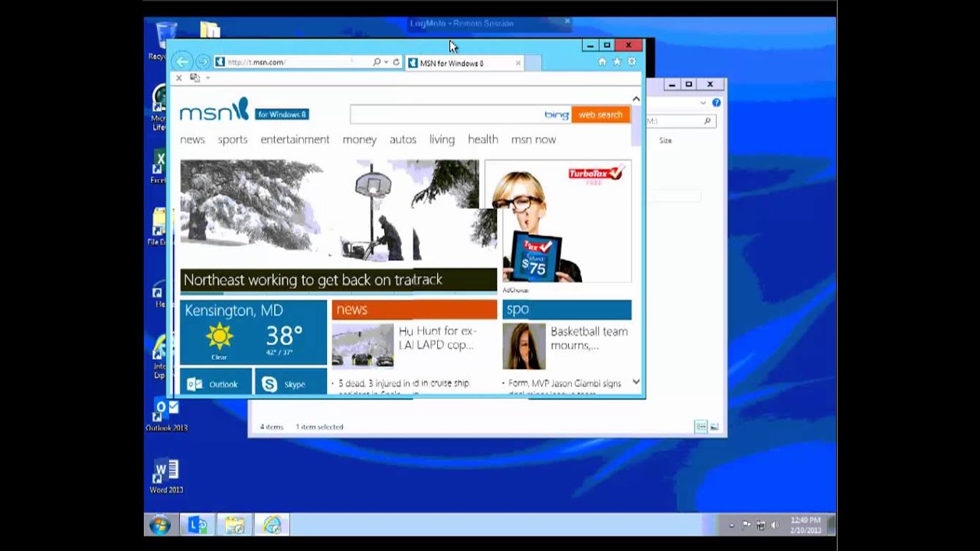Image resolution: width=980 pixels, height=551 pixels.
Task: Open the Excel desktop shortcut
Action: pyautogui.click(x=158, y=168)
